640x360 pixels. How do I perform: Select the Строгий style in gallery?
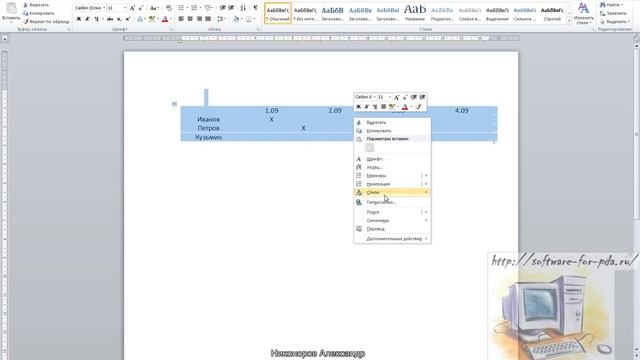[552, 13]
